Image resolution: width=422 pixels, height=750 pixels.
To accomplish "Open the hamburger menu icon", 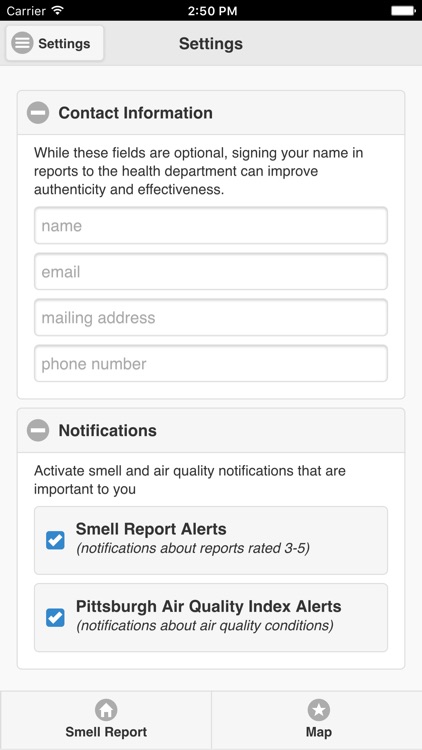I will pyautogui.click(x=22, y=44).
